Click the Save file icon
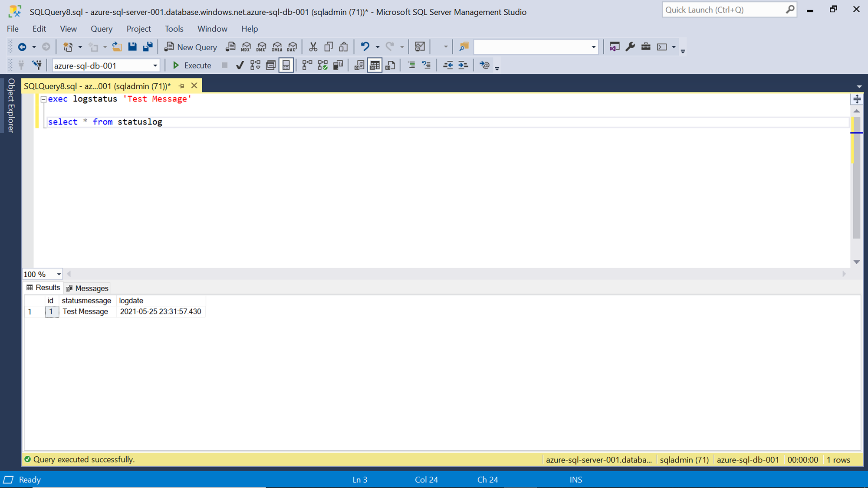The width and height of the screenshot is (868, 488). [132, 47]
